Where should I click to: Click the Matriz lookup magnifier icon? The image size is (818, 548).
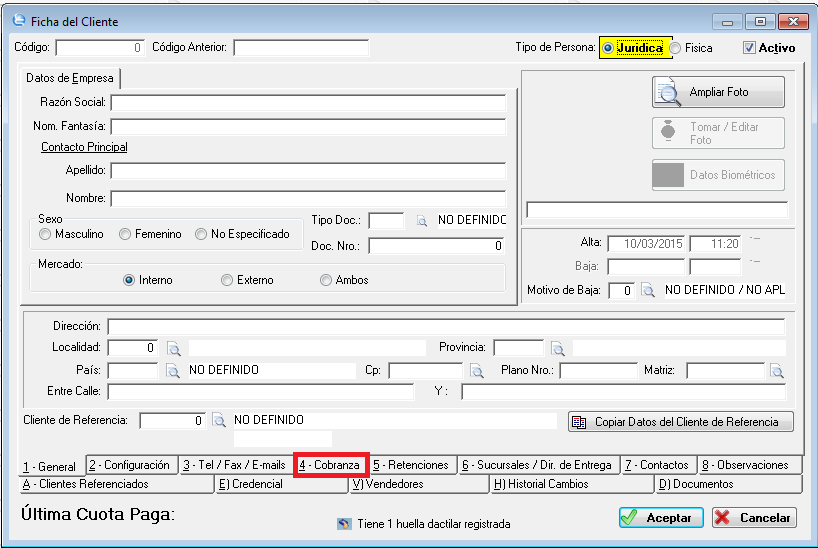(x=776, y=371)
